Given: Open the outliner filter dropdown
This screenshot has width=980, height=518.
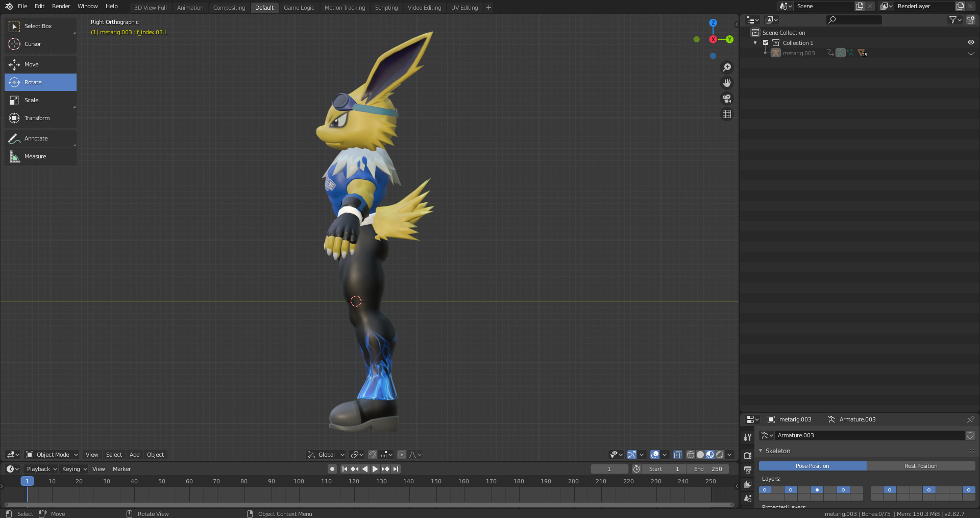Looking at the screenshot, I should [x=955, y=20].
